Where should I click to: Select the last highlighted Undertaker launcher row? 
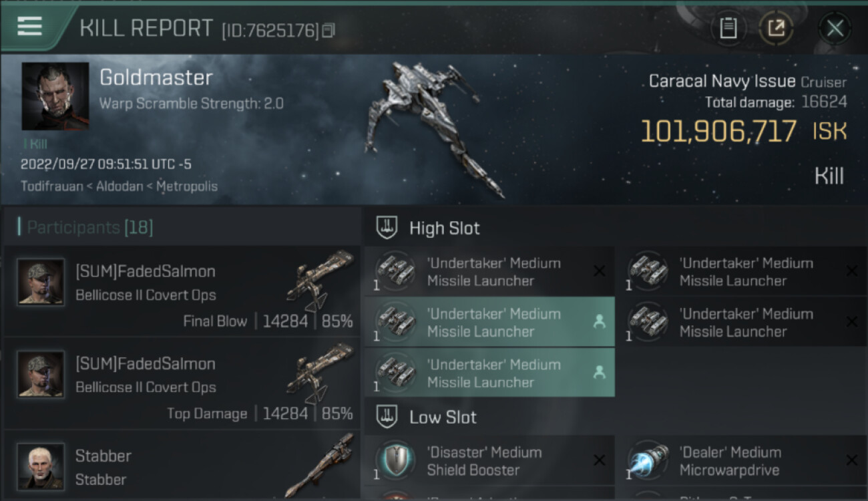coord(489,373)
